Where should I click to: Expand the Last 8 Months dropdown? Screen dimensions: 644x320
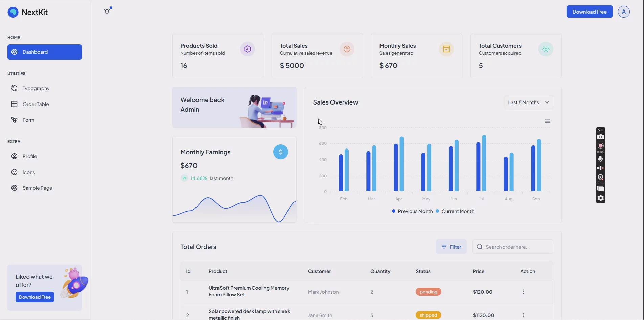(528, 102)
